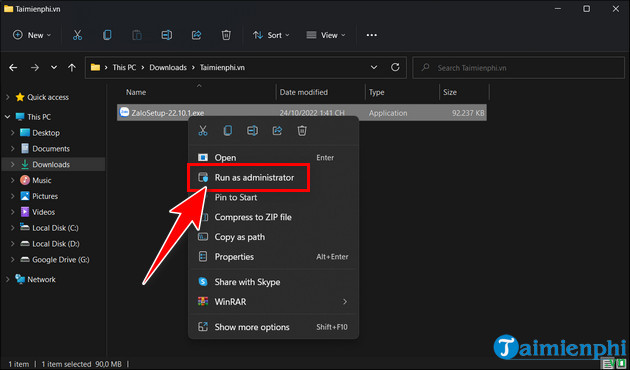
Task: Expand the Network tree node
Action: (8, 279)
